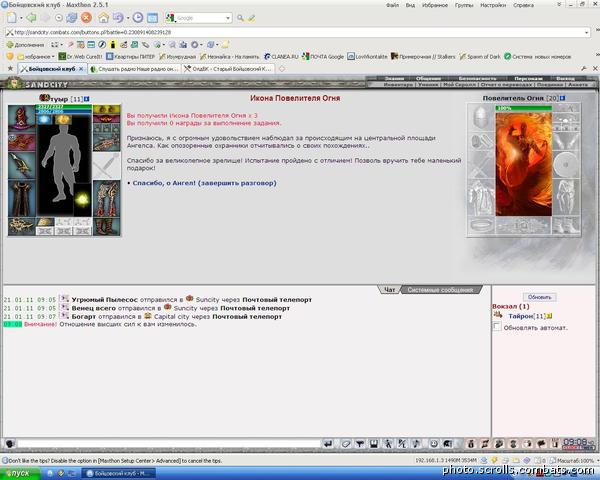Open the CLANEA.RU bookmark
This screenshot has width=600, height=480.
tap(281, 57)
